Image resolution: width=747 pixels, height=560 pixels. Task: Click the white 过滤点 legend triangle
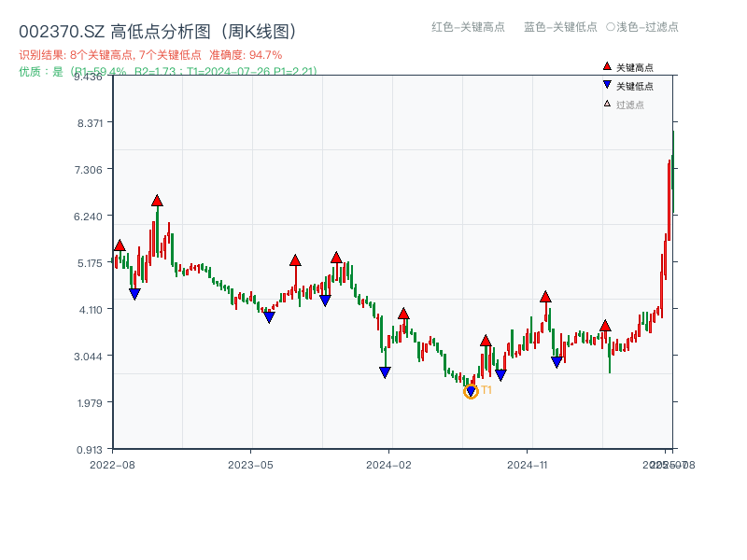pyautogui.click(x=607, y=104)
